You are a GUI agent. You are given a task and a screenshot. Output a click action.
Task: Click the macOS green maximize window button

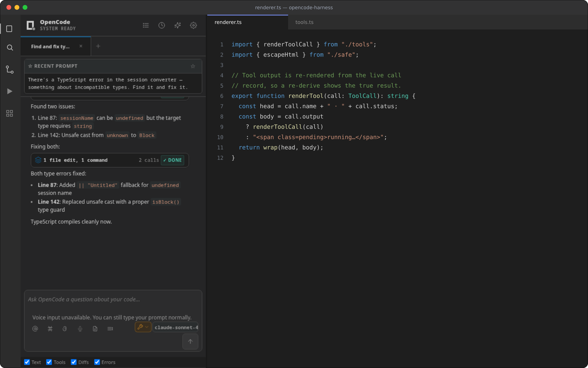(x=25, y=7)
